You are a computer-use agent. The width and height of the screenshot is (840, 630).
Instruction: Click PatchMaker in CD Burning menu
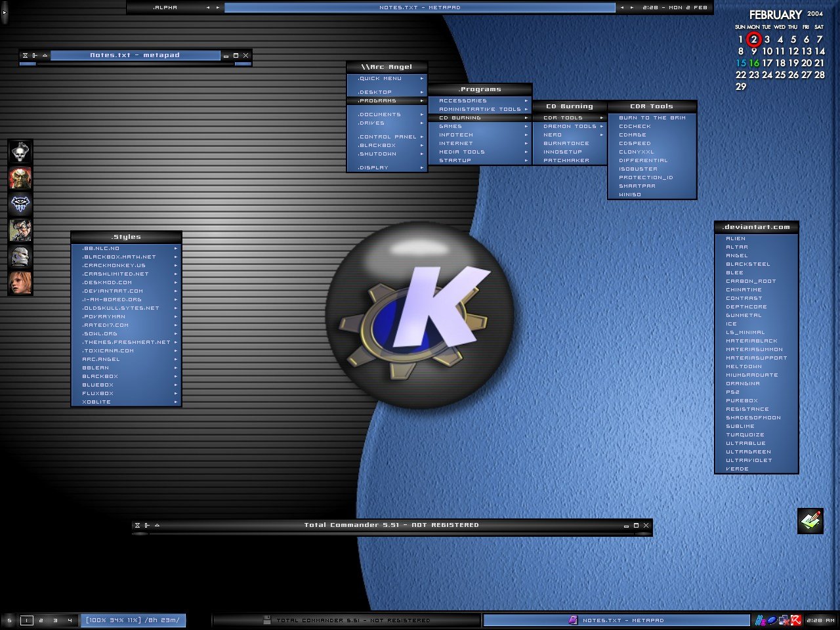[570, 161]
